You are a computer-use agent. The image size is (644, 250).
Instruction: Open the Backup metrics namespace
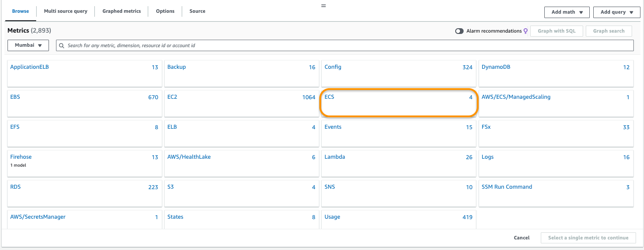[x=242, y=74]
